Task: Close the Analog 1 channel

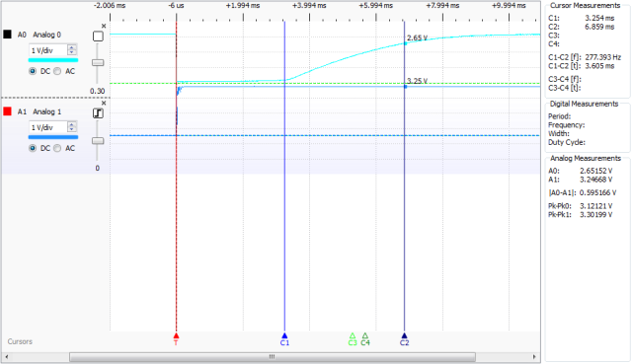Action: pyautogui.click(x=104, y=104)
